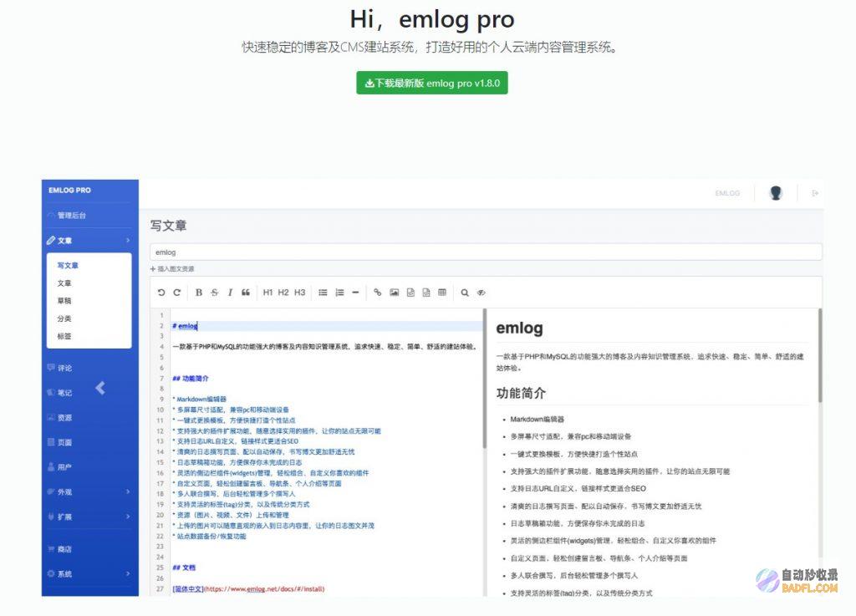The image size is (856, 616).
Task: Open search with the magnifier icon
Action: (x=465, y=293)
